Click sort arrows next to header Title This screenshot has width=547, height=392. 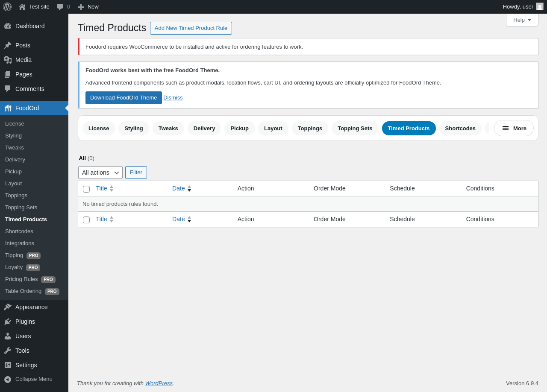(x=112, y=188)
